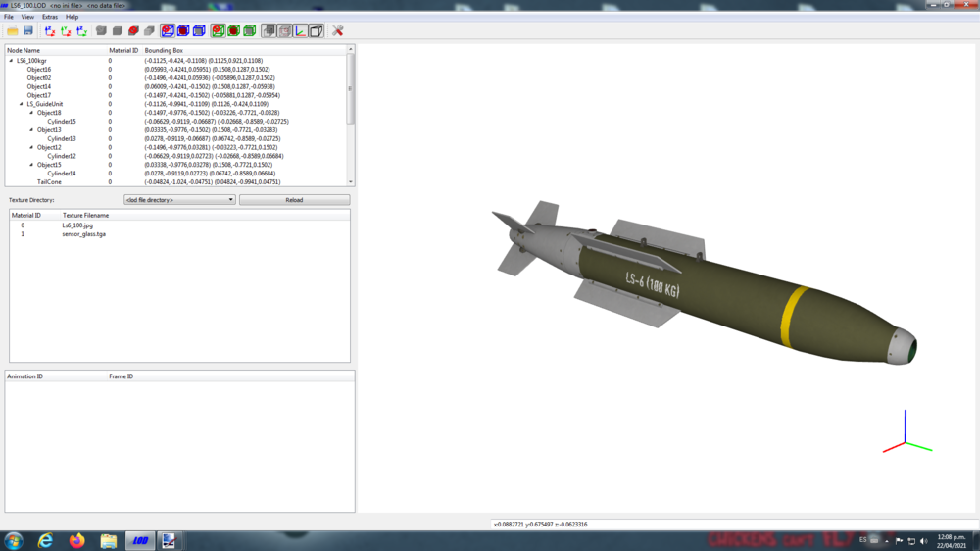980x551 pixels.
Task: Collapse the LS6_100kgr root node
Action: [x=11, y=61]
